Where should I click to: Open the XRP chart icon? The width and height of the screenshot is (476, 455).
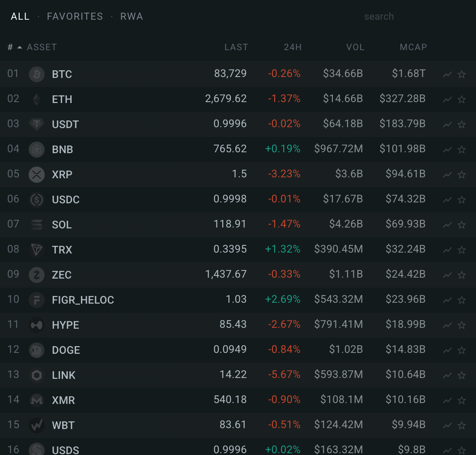pos(447,175)
